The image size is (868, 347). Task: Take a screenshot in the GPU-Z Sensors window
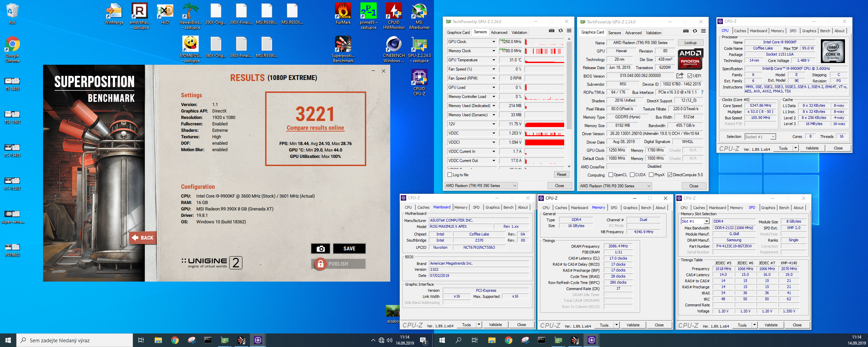552,31
